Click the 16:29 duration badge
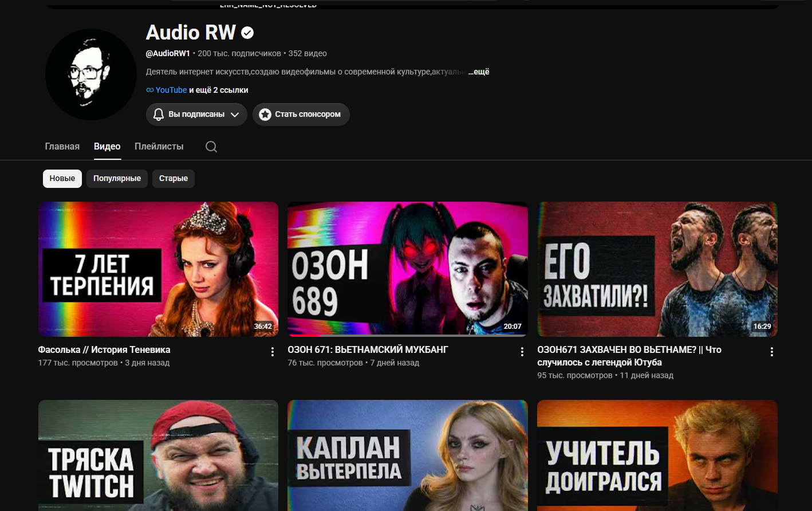 coord(762,327)
